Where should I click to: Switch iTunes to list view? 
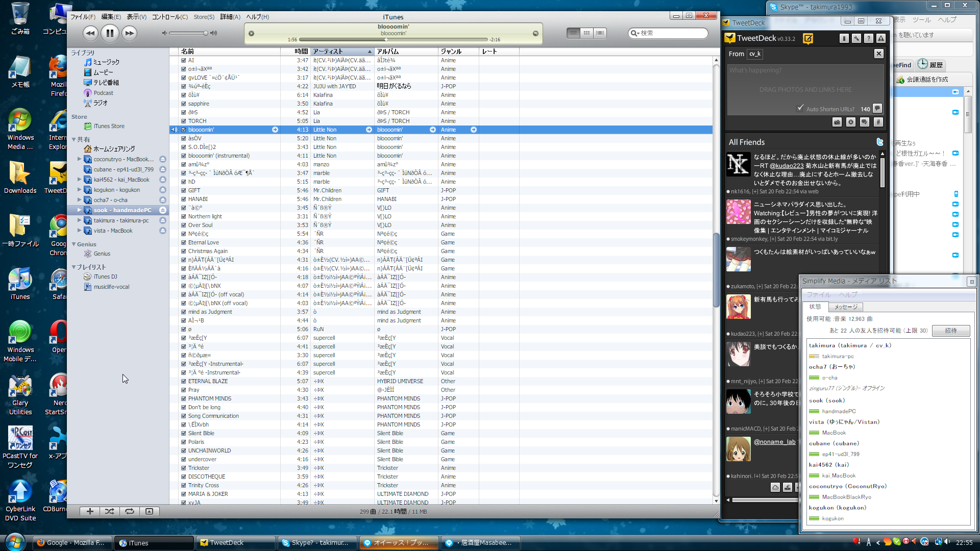tap(574, 33)
